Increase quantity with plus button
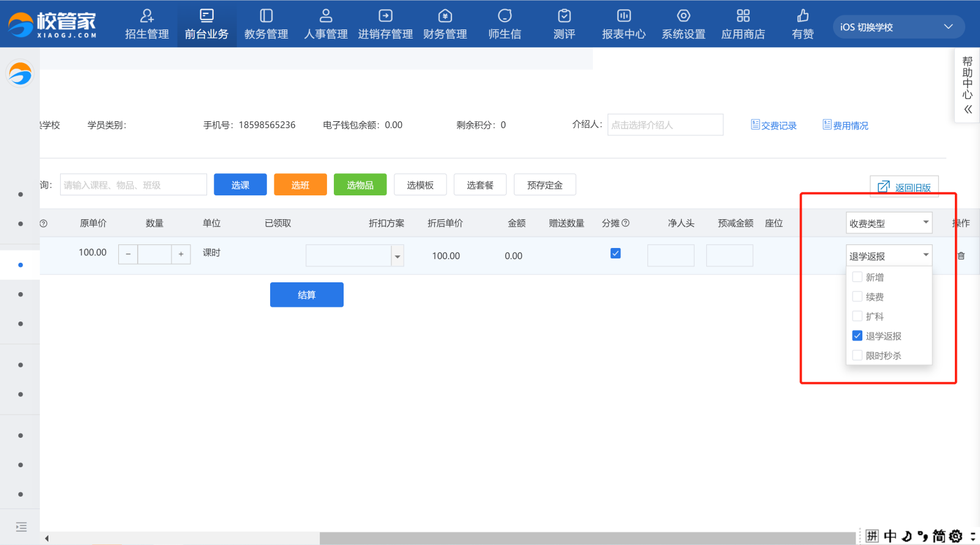 181,254
